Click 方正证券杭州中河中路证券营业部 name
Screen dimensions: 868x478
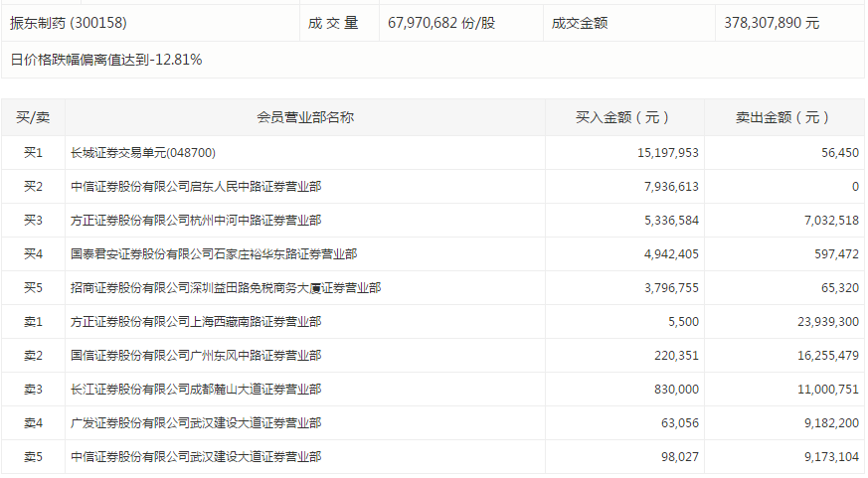click(196, 221)
